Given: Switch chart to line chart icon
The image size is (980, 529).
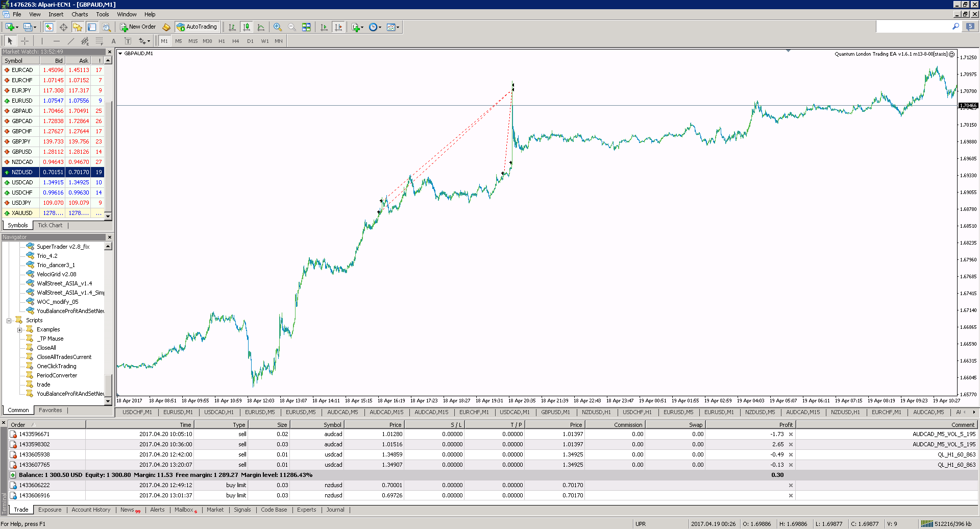Looking at the screenshot, I should pyautogui.click(x=261, y=27).
